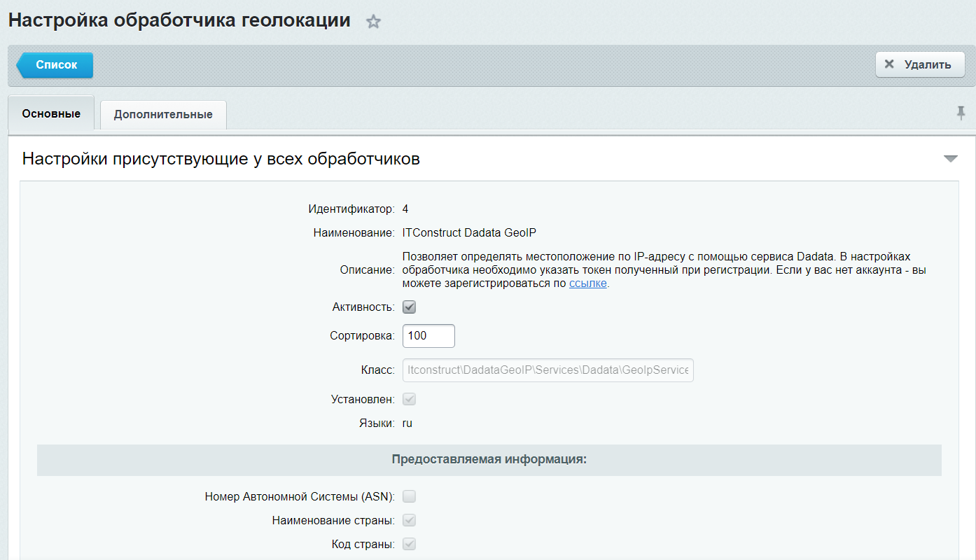Click the handler name ITConstruct Dadata GeoIP

469,233
